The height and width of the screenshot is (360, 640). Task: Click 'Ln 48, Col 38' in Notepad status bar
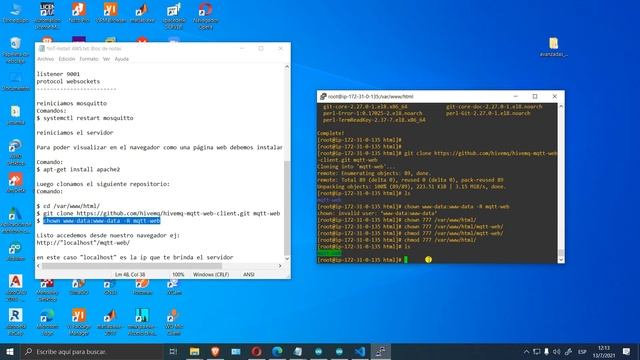130,275
